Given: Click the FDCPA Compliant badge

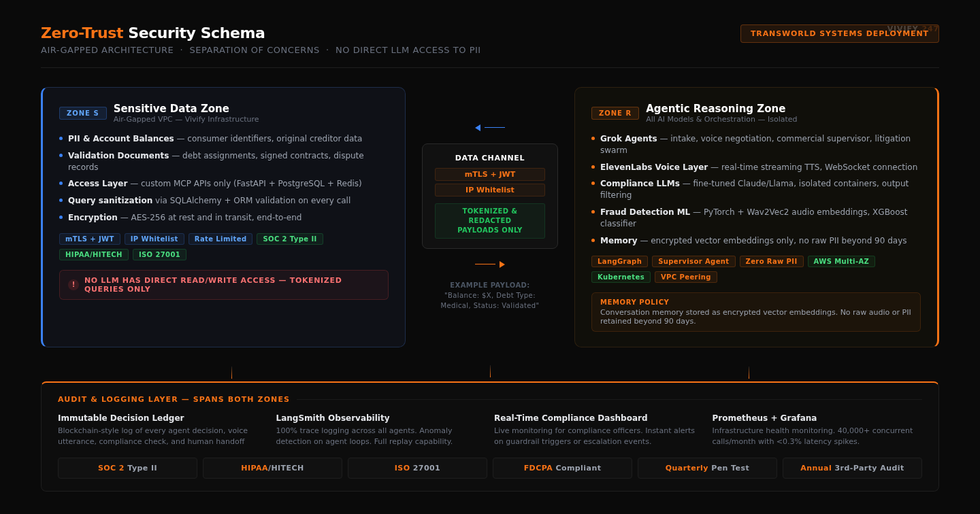Looking at the screenshot, I should coord(562,468).
